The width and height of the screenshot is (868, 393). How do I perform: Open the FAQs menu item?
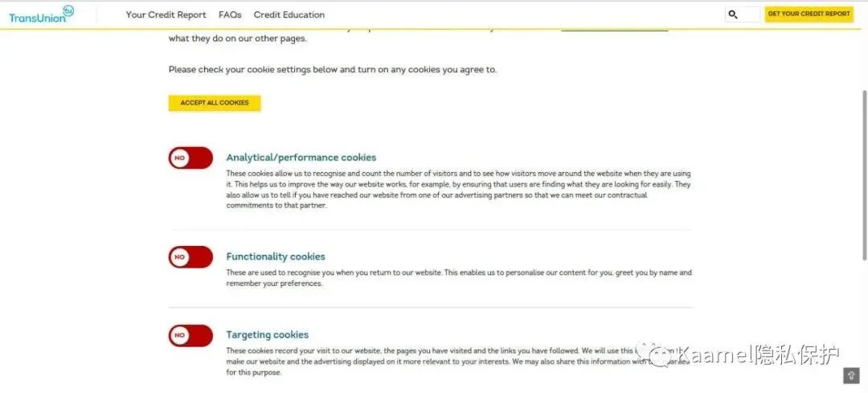230,15
